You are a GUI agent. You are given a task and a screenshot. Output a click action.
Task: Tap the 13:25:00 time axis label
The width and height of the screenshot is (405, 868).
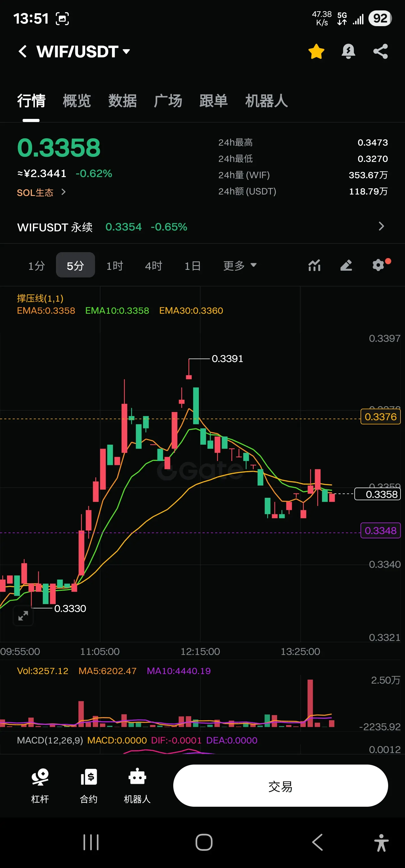(300, 651)
